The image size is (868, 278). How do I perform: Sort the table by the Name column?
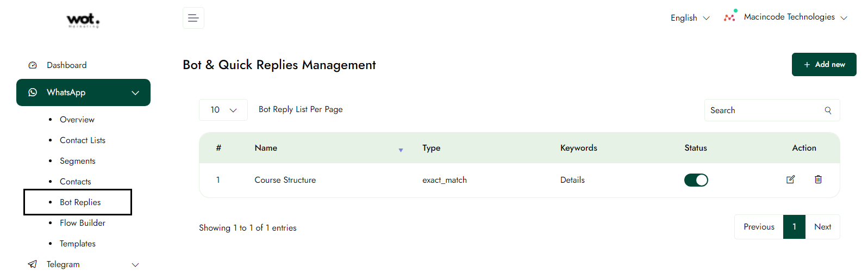[x=266, y=148]
